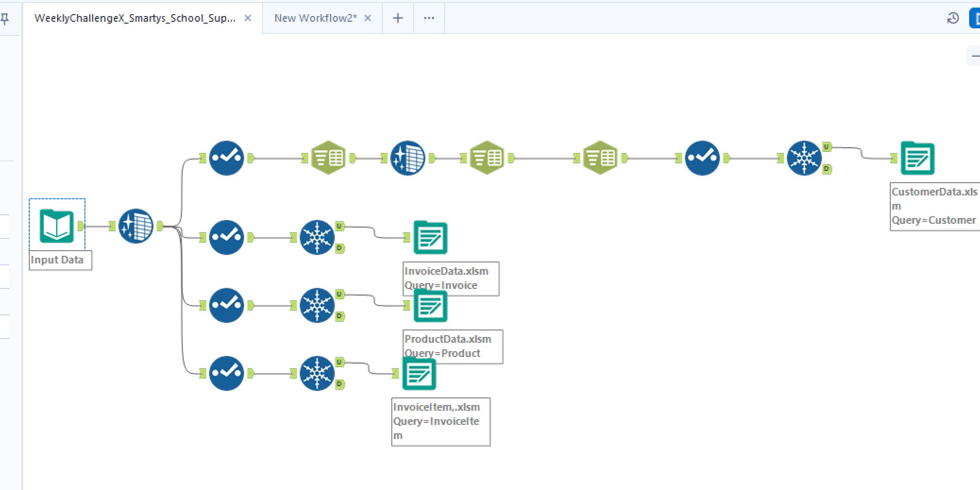Select the Data Cleansing tool in top row
Viewport: 980px width, 490px height.
pos(408,158)
